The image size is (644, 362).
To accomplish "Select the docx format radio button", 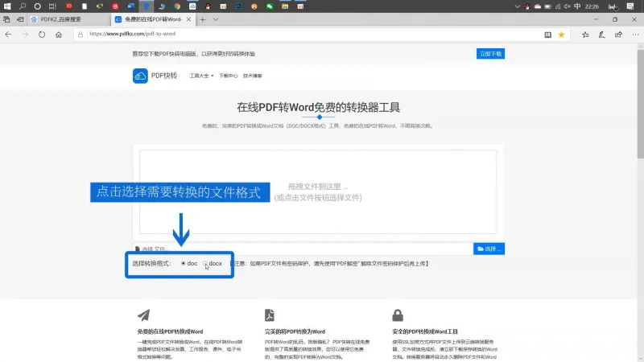I will pos(205,264).
